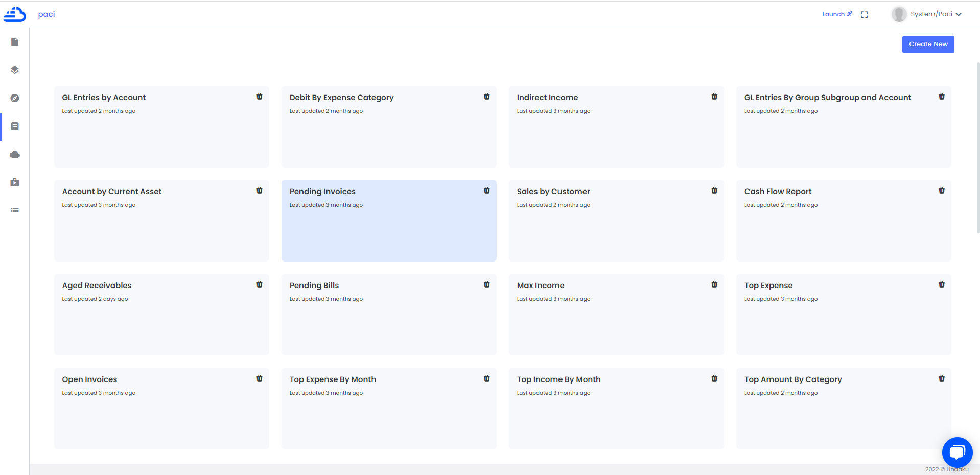This screenshot has height=475, width=980.
Task: Click trash icon on Pending Invoices card
Action: click(487, 191)
